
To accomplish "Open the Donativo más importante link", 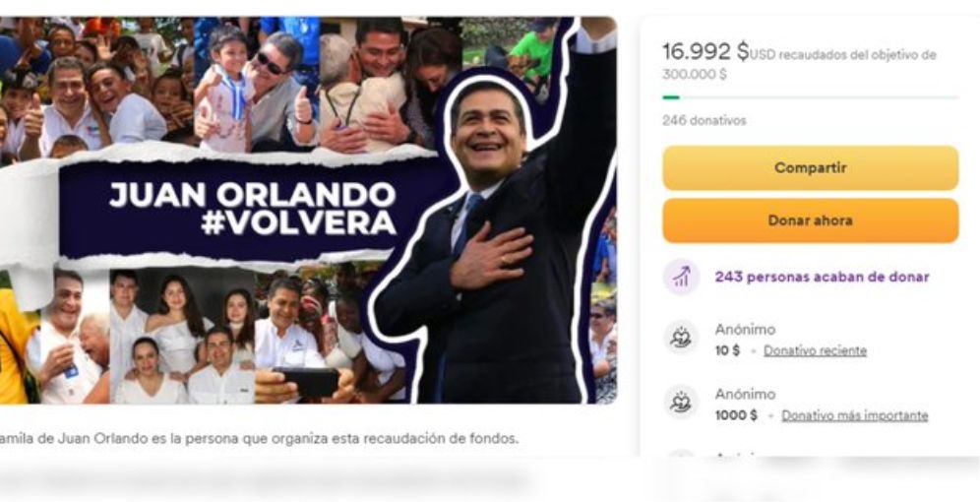I will click(x=854, y=415).
